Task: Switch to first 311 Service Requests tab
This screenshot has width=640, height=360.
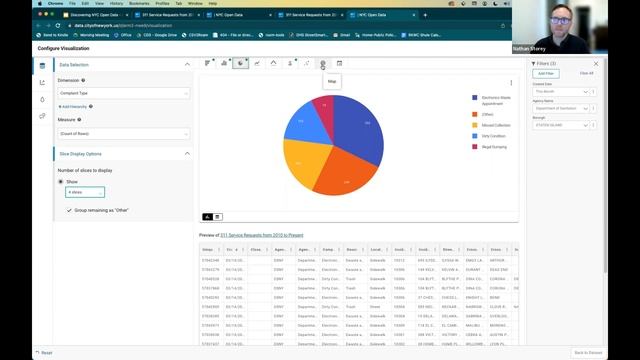Action: 167,15
